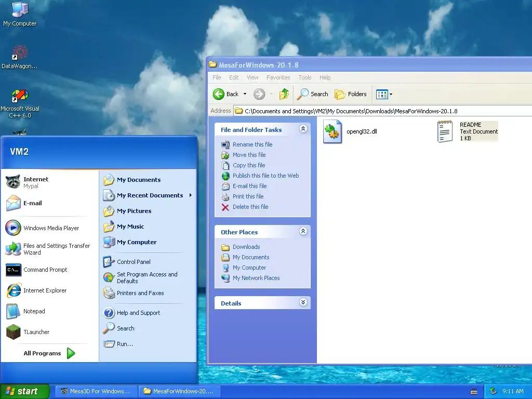Launch Command Prompt from Start menu

click(37, 270)
